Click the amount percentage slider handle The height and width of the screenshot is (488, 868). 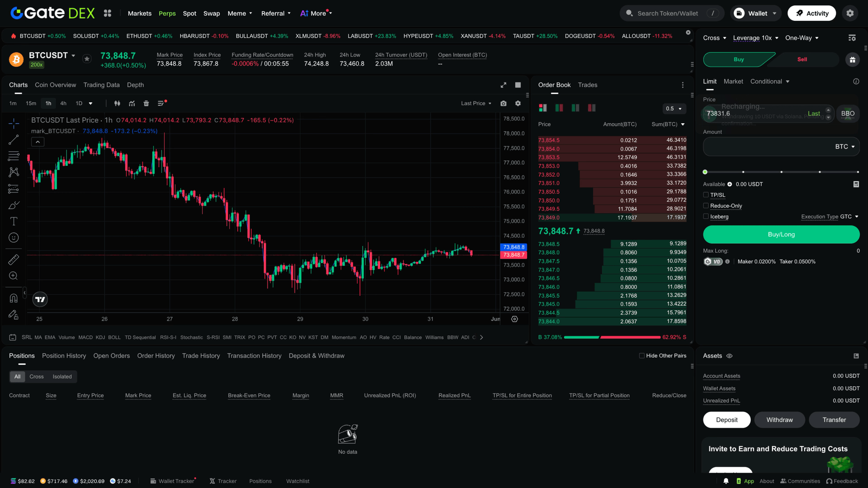[705, 172]
